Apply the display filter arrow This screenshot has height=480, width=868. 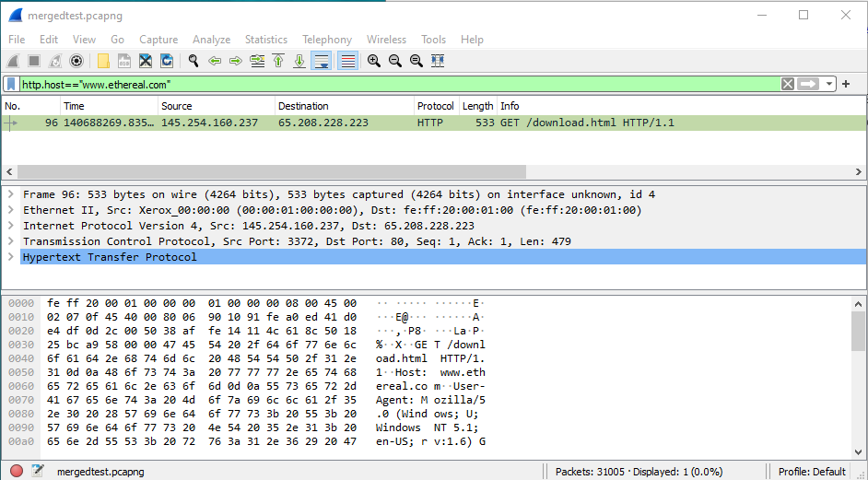pos(809,84)
